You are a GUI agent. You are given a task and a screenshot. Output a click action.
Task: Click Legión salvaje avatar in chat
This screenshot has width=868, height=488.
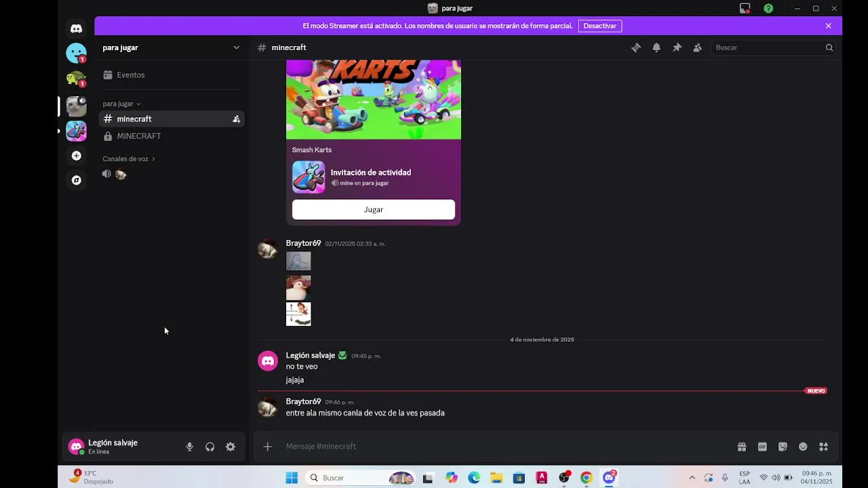coord(268,361)
